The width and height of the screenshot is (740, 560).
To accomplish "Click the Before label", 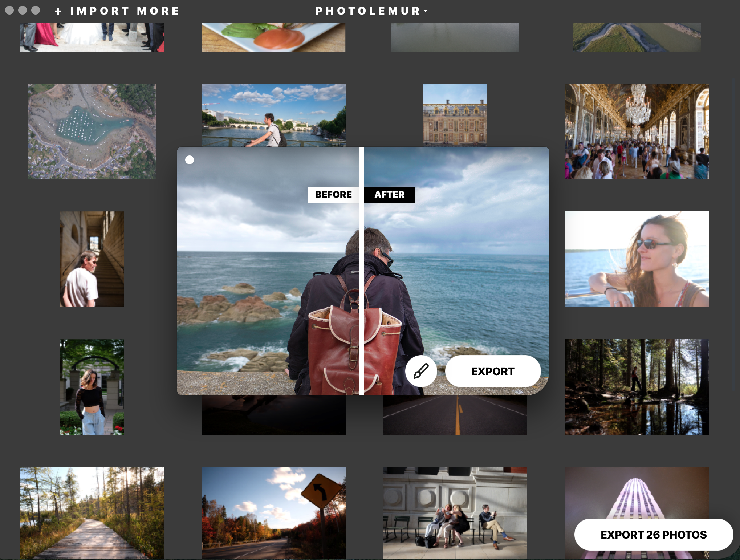I will click(x=333, y=195).
